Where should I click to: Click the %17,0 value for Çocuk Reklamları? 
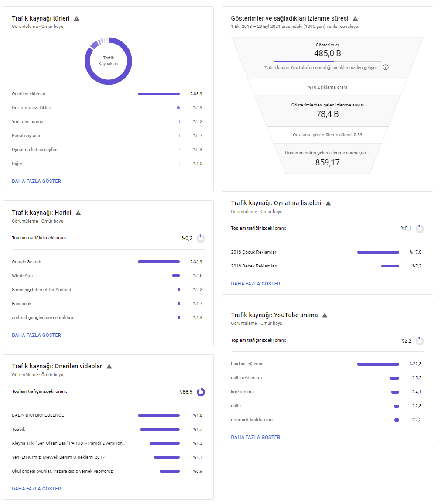(415, 252)
